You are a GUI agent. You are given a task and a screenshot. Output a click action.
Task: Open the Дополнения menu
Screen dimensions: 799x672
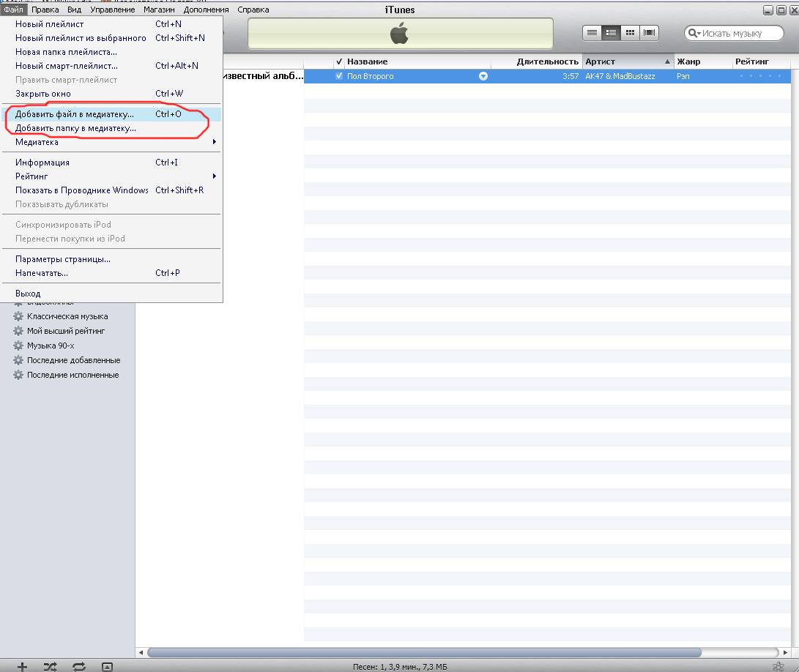206,10
